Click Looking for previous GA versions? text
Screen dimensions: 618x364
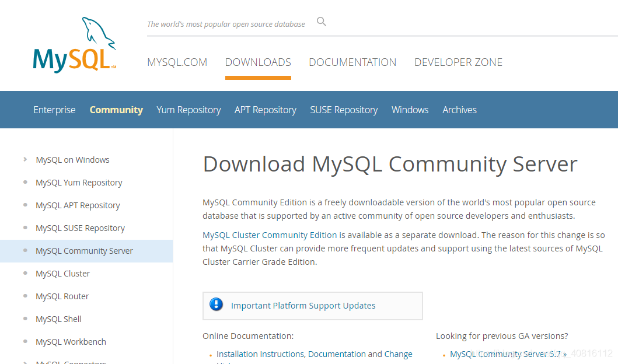[502, 336]
